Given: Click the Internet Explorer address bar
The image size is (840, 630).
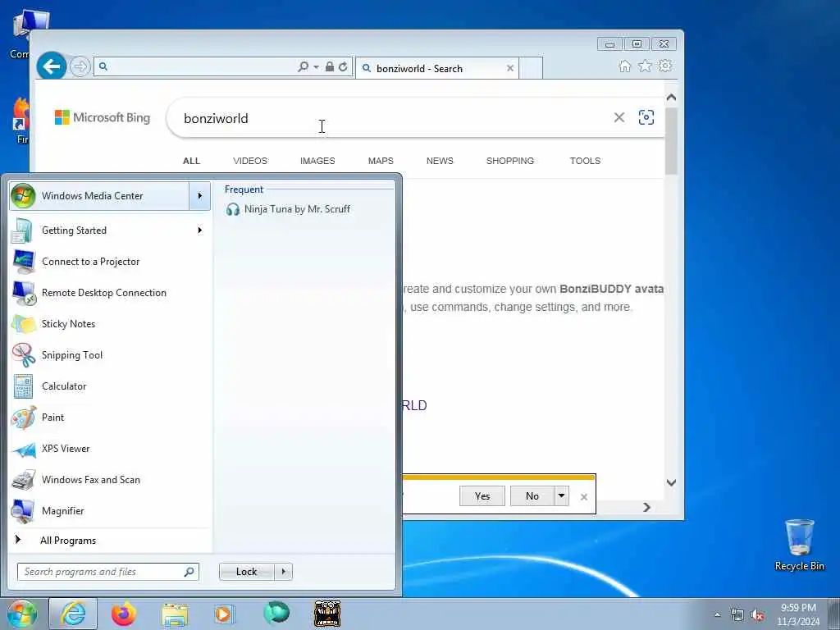Looking at the screenshot, I should coord(201,67).
